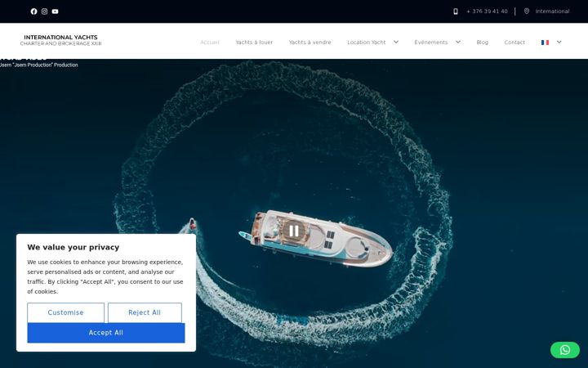Open Yachts à vendre page
The width and height of the screenshot is (588, 368).
tap(310, 43)
